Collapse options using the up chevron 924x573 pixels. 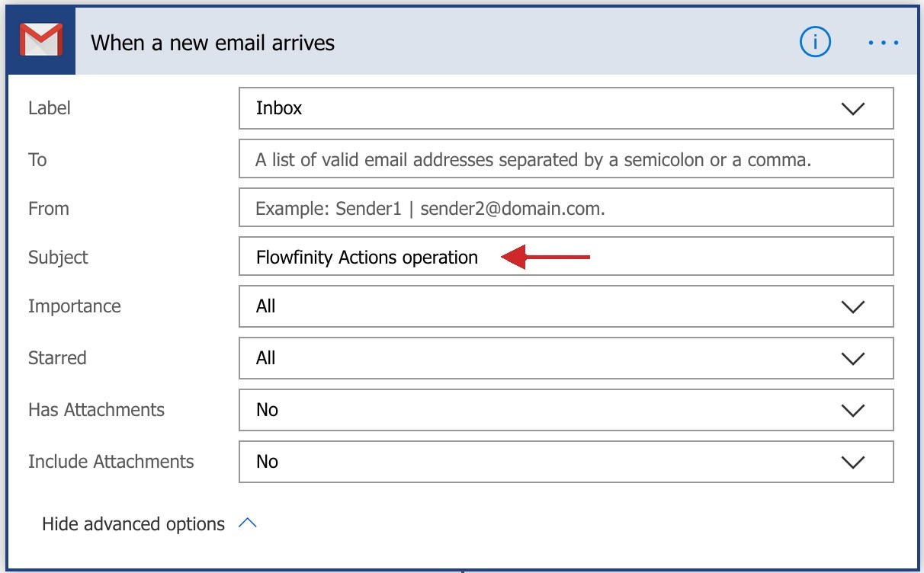pyautogui.click(x=248, y=523)
